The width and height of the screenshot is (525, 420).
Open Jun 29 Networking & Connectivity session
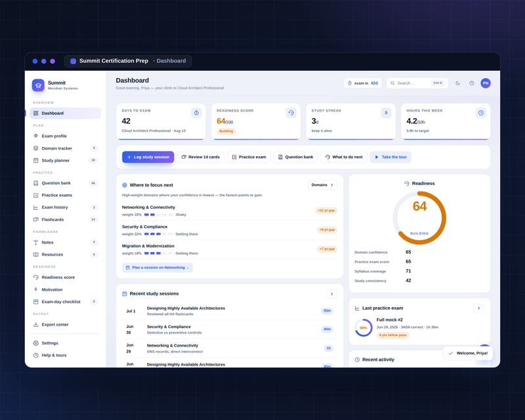[229, 348]
